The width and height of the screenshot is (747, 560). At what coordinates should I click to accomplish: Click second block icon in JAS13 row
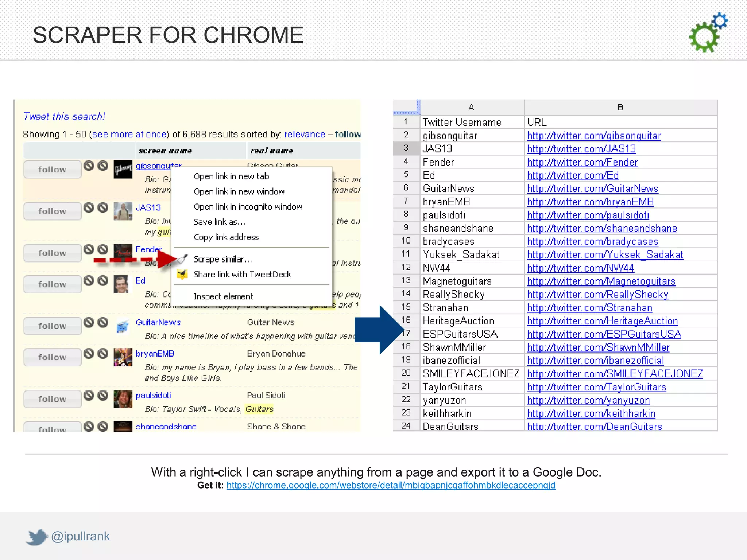click(103, 207)
